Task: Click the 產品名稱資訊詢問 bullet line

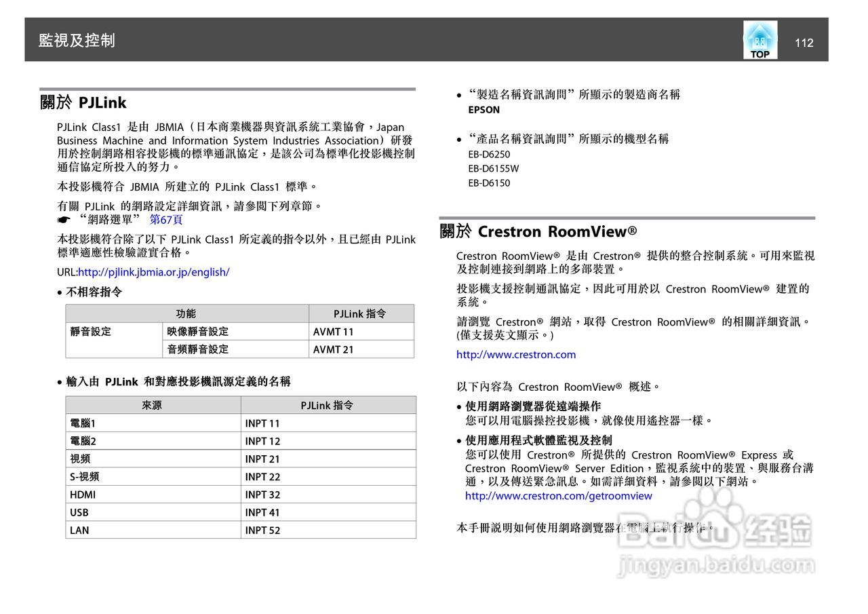Action: (568, 139)
